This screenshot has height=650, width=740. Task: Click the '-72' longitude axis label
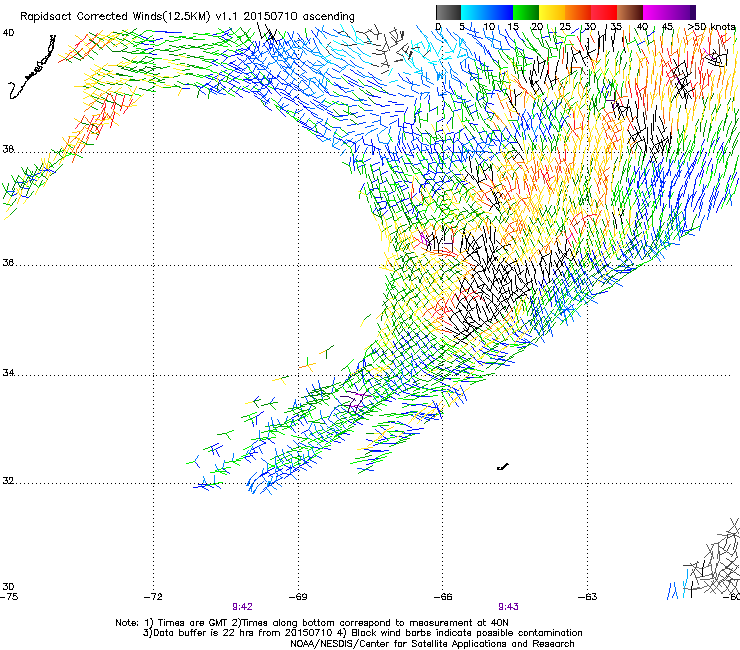pos(153,597)
